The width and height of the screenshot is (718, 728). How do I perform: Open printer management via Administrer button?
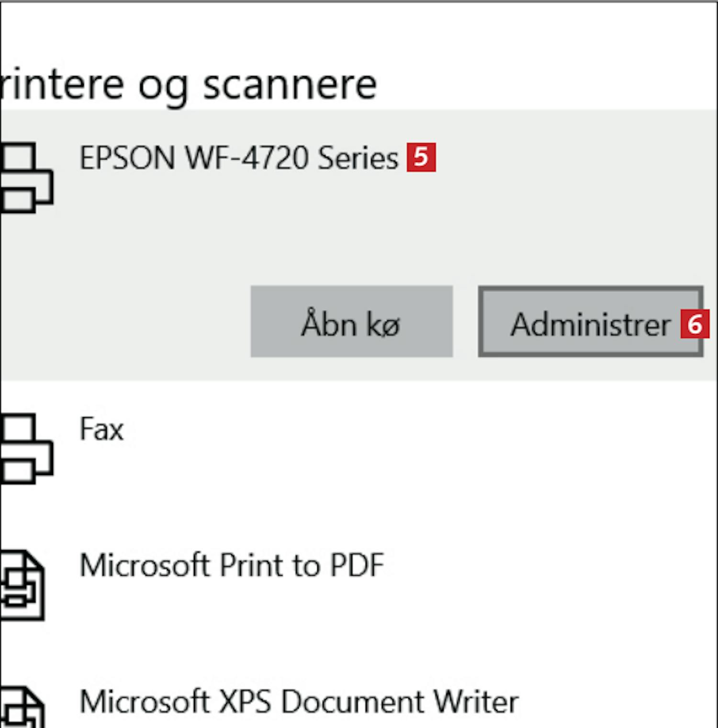coord(591,321)
